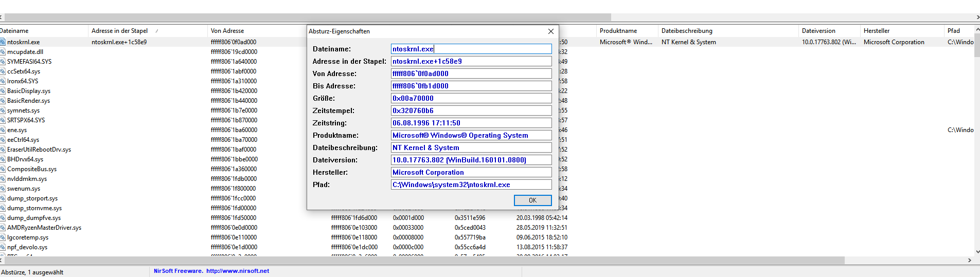Sort by the Dateiname column header
This screenshot has height=277, width=980.
click(x=44, y=31)
